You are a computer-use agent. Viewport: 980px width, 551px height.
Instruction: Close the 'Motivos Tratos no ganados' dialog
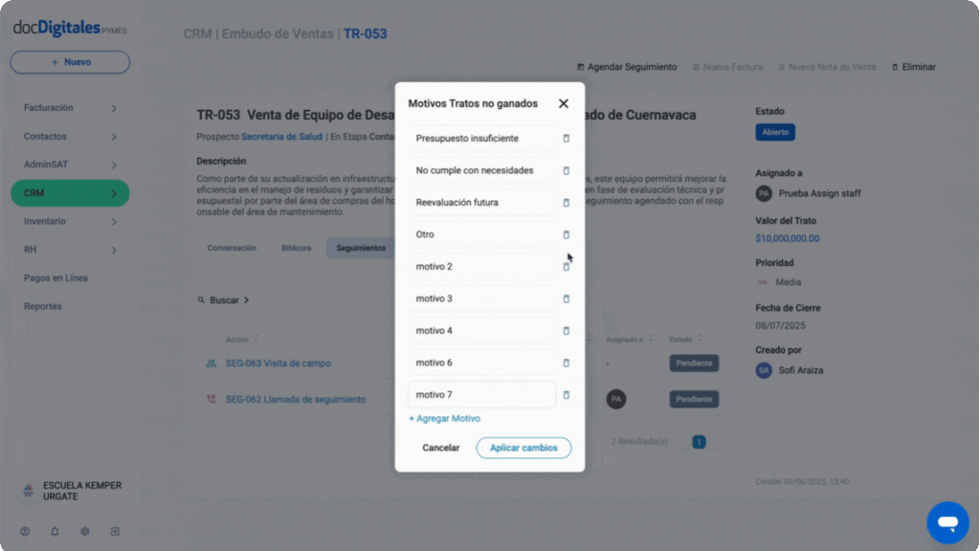pos(563,103)
